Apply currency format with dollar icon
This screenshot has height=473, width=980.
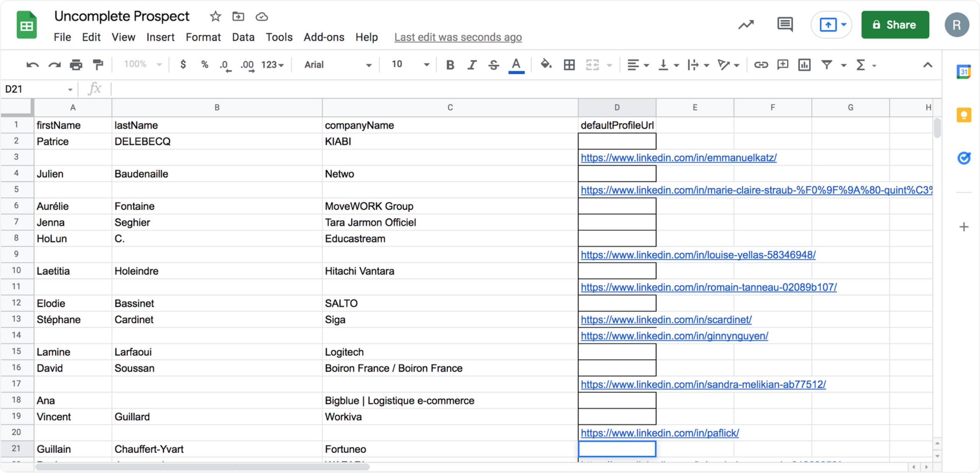183,64
